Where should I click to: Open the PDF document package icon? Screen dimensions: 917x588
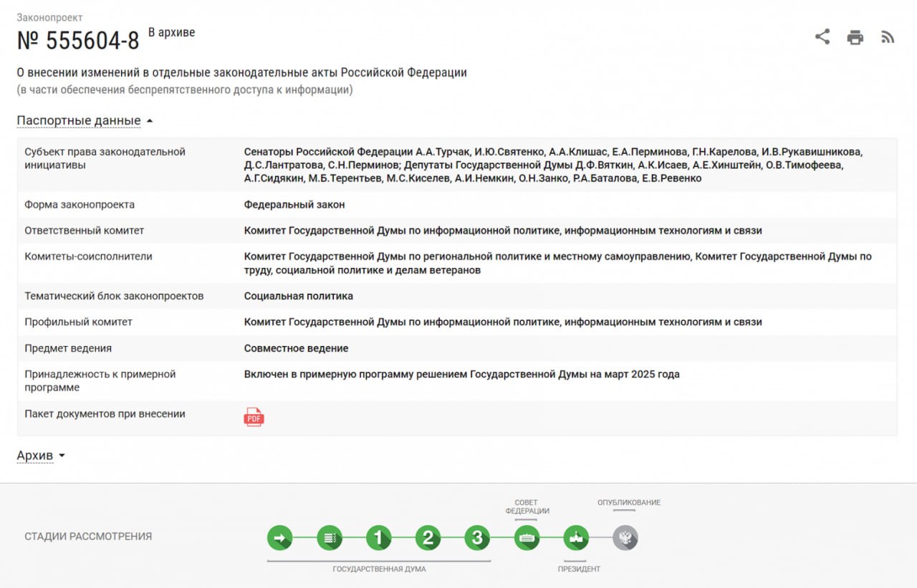[253, 415]
